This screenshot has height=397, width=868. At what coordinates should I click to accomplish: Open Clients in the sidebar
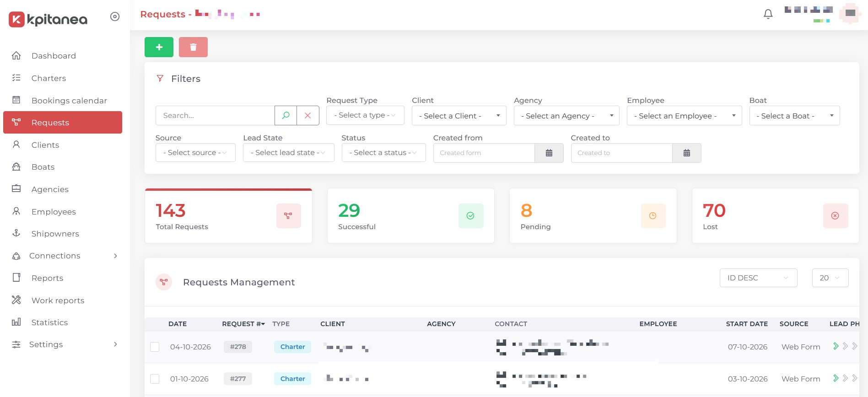click(x=63, y=145)
